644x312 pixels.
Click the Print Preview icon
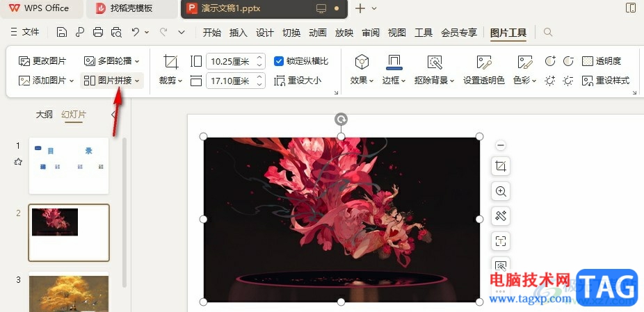(x=117, y=33)
